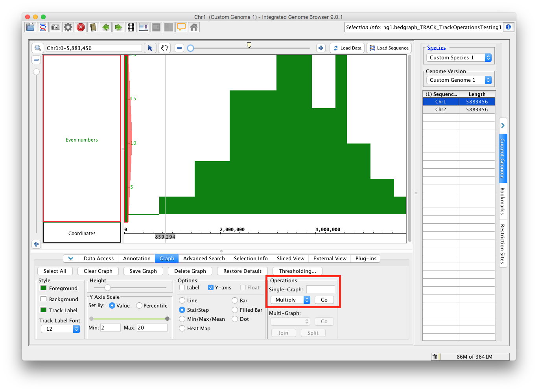Viewport: 538px width, 392px height.
Task: Empty memory using the trash icon
Action: (x=435, y=357)
